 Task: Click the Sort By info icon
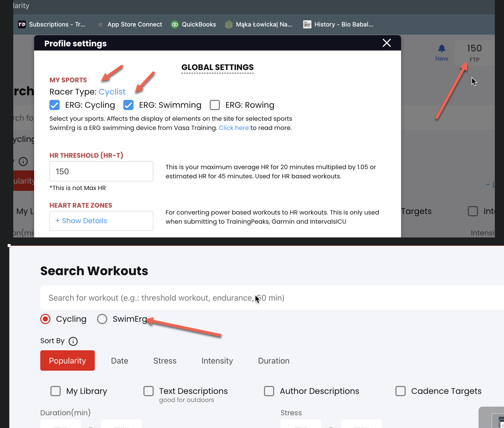click(73, 341)
